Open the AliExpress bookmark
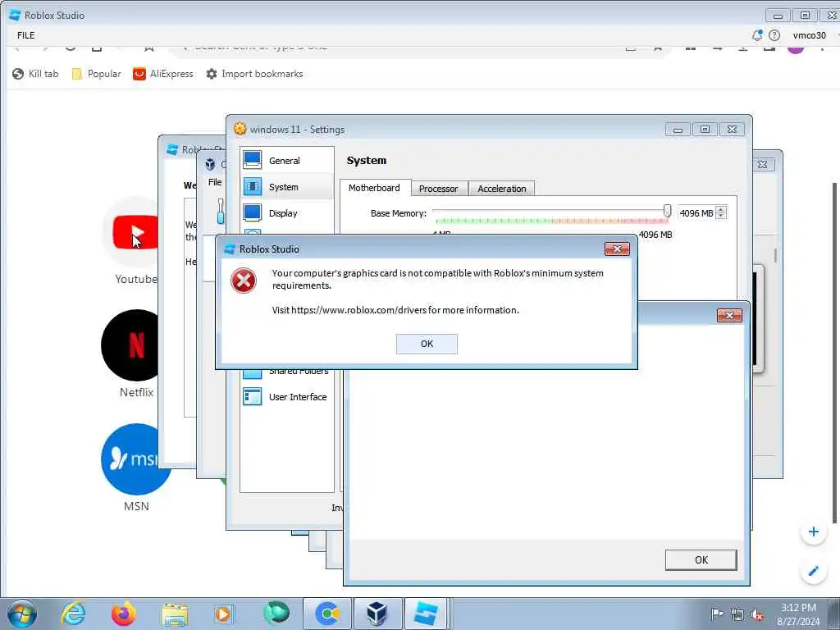Viewport: 840px width, 630px height. point(163,73)
